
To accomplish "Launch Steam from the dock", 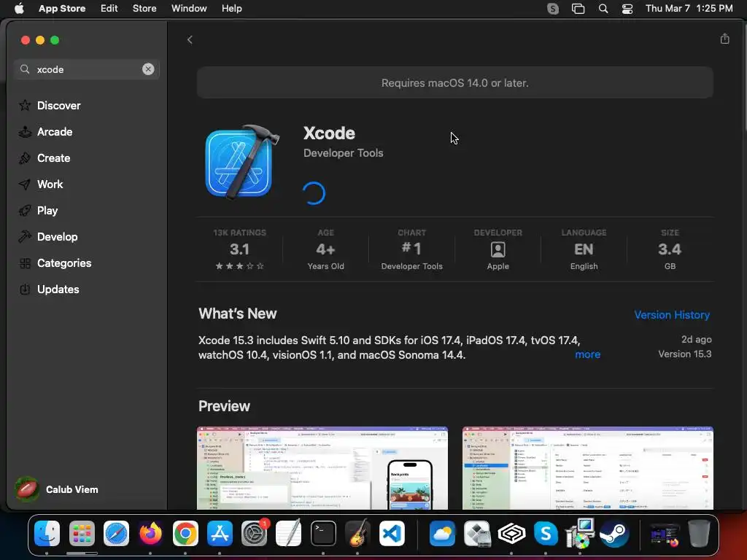I will [614, 533].
